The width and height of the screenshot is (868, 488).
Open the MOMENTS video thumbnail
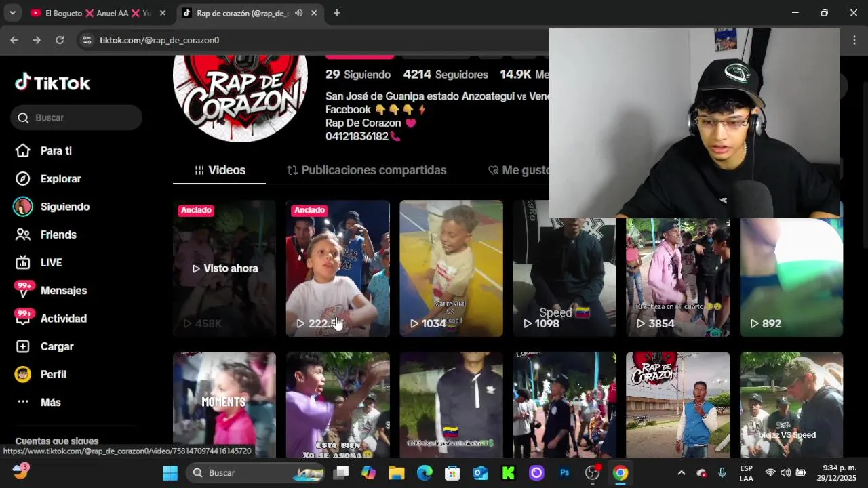click(x=224, y=405)
